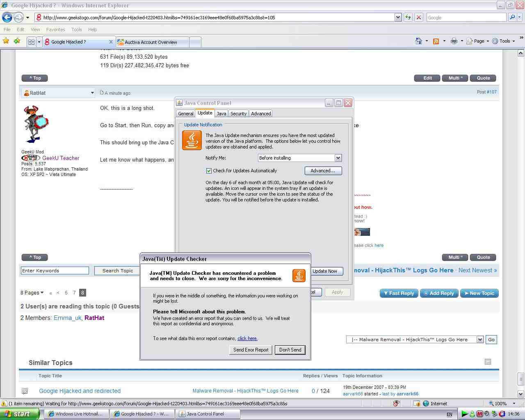Open the Notify Me dropdown

tap(338, 158)
